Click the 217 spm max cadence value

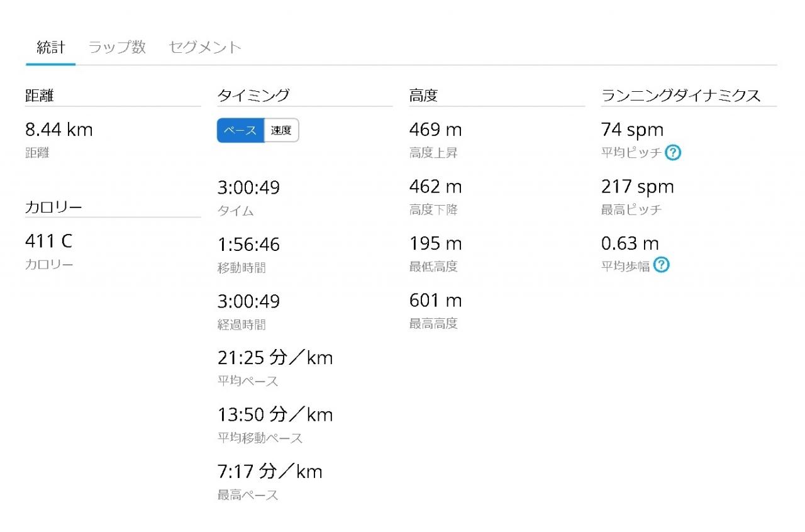pyautogui.click(x=637, y=187)
